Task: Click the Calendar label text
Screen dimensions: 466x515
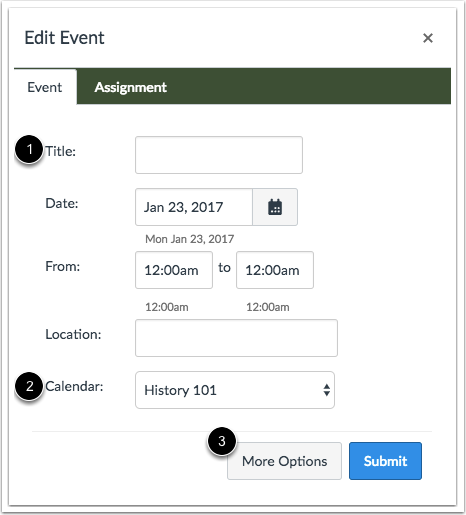Action: [x=74, y=387]
